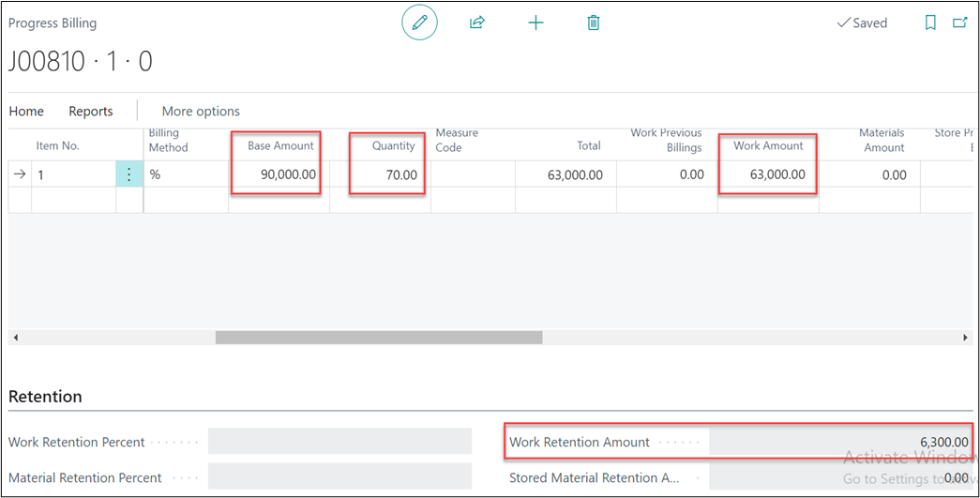Open the Reports menu
This screenshot has height=498, width=980.
tap(91, 111)
